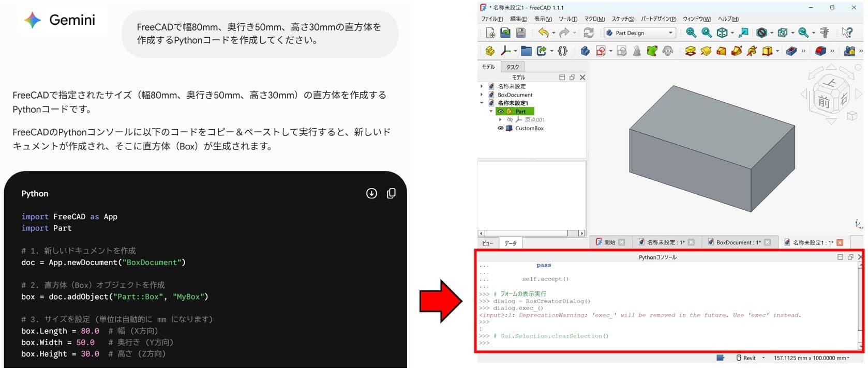Click the Additive Helix icon
This screenshot has height=372, width=868.
(752, 51)
